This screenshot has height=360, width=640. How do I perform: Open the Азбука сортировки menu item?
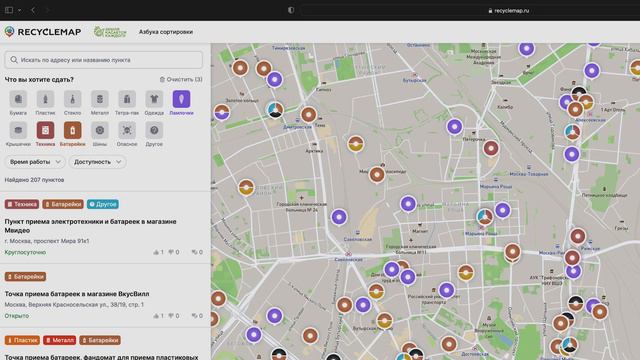pos(166,32)
